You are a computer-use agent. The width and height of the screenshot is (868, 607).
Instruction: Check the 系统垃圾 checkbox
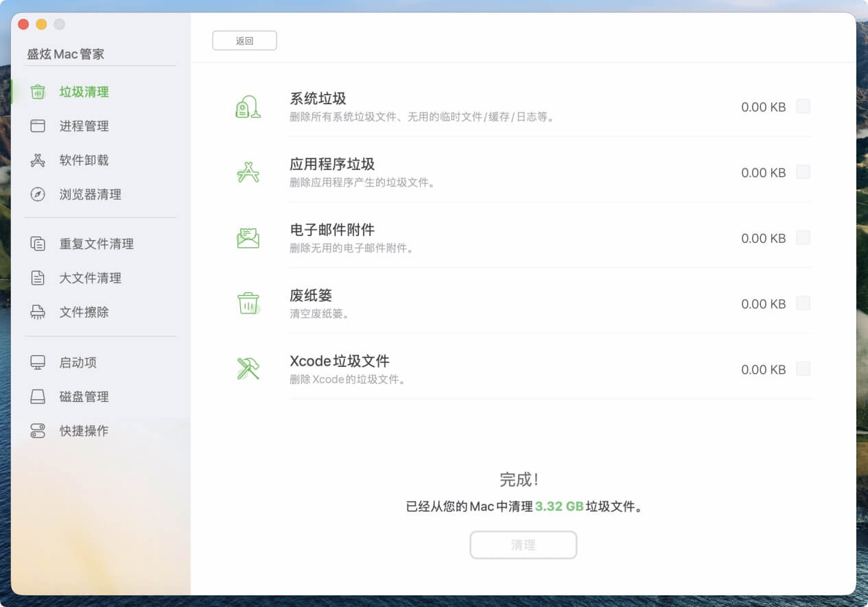click(x=803, y=107)
